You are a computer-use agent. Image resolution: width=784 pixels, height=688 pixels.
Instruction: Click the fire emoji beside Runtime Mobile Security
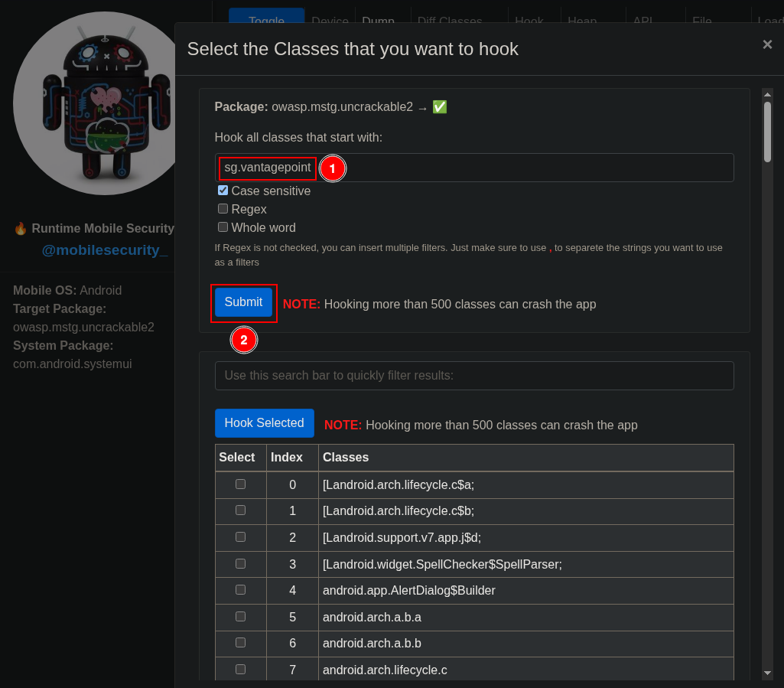coord(21,228)
